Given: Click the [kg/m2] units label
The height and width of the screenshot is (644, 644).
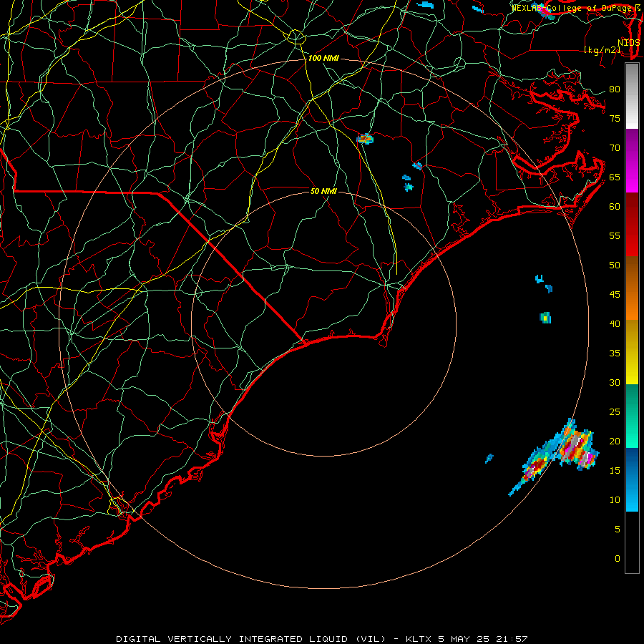Looking at the screenshot, I should 602,50.
